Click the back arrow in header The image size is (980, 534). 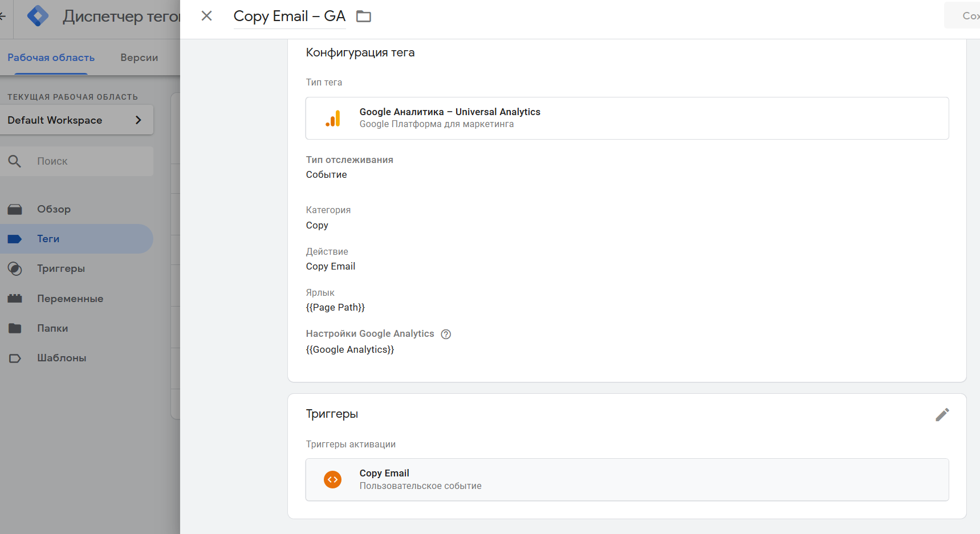pyautogui.click(x=3, y=16)
